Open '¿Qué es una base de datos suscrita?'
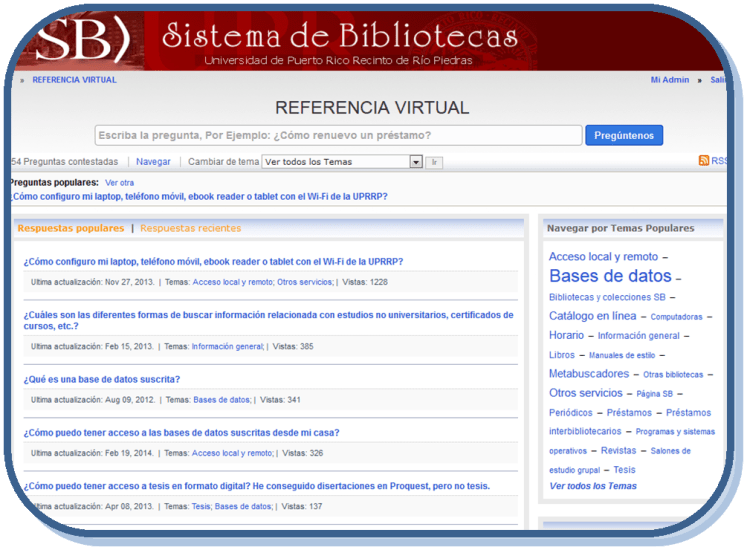 102,379
